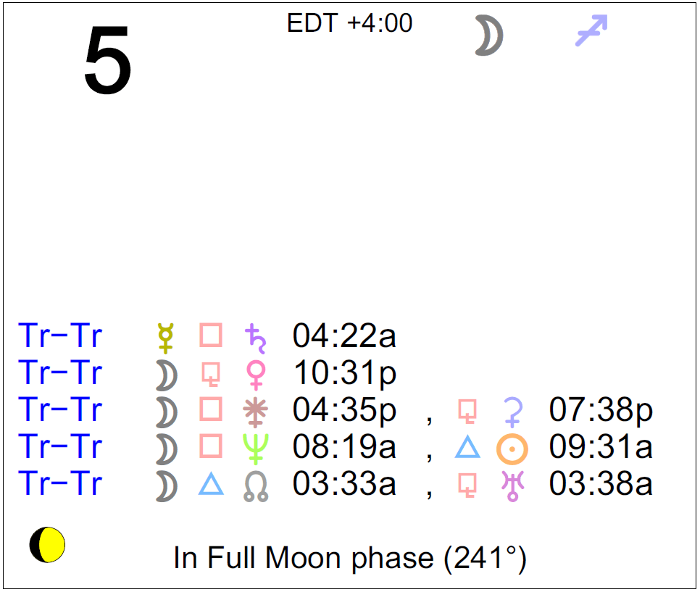The height and width of the screenshot is (592, 700).
Task: Select the Juno asteroid glyph
Action: (256, 411)
